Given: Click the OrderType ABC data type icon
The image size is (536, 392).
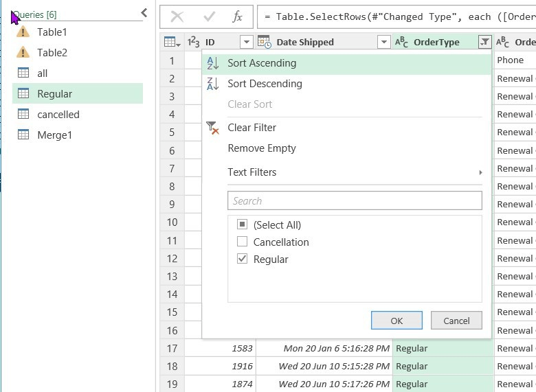Looking at the screenshot, I should (x=402, y=42).
